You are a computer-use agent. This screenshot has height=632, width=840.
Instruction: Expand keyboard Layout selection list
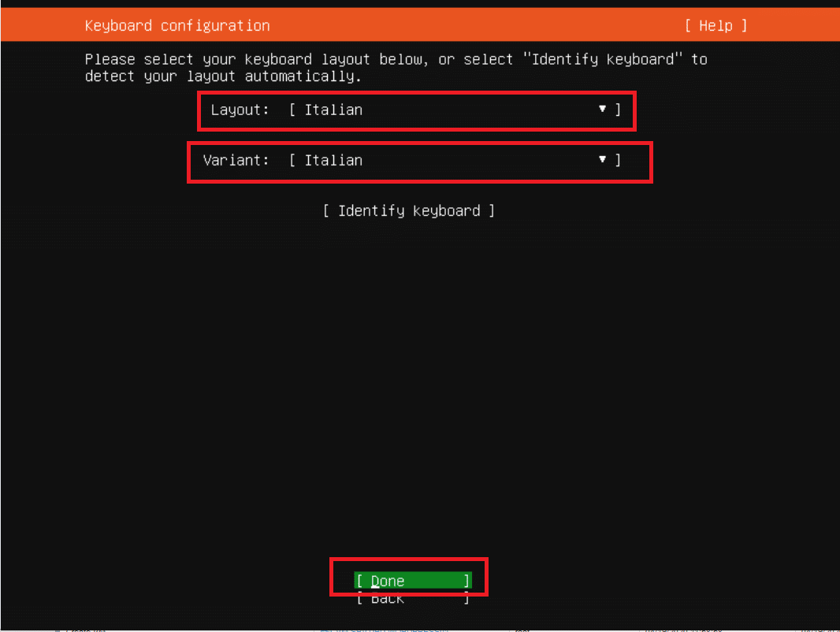pyautogui.click(x=455, y=110)
